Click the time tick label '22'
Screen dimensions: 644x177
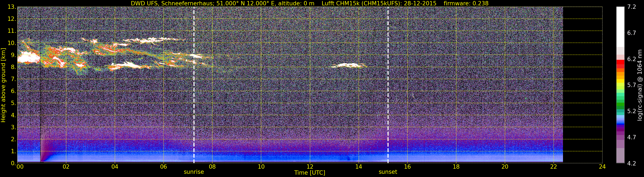click(554, 167)
